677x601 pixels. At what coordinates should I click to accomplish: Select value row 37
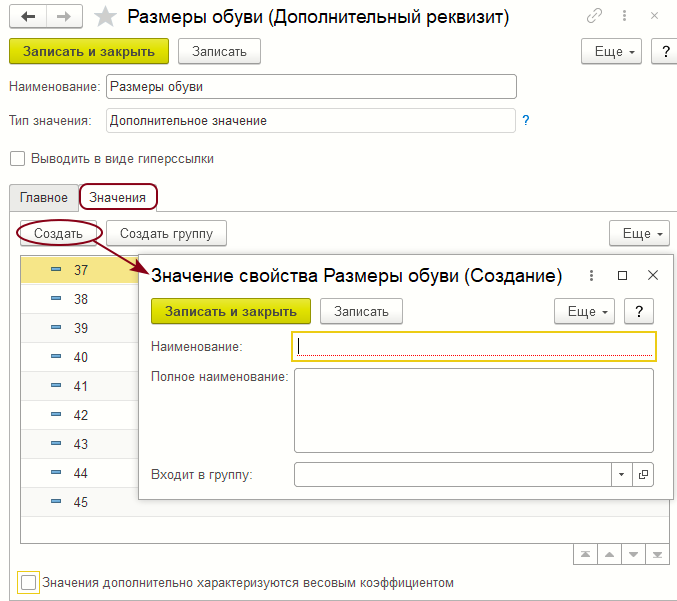point(80,270)
